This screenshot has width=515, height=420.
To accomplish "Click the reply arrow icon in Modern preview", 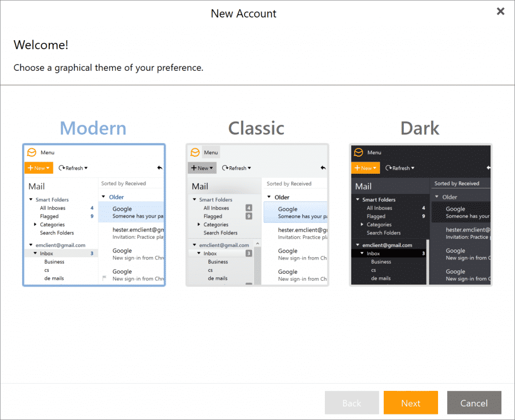I will (x=160, y=168).
